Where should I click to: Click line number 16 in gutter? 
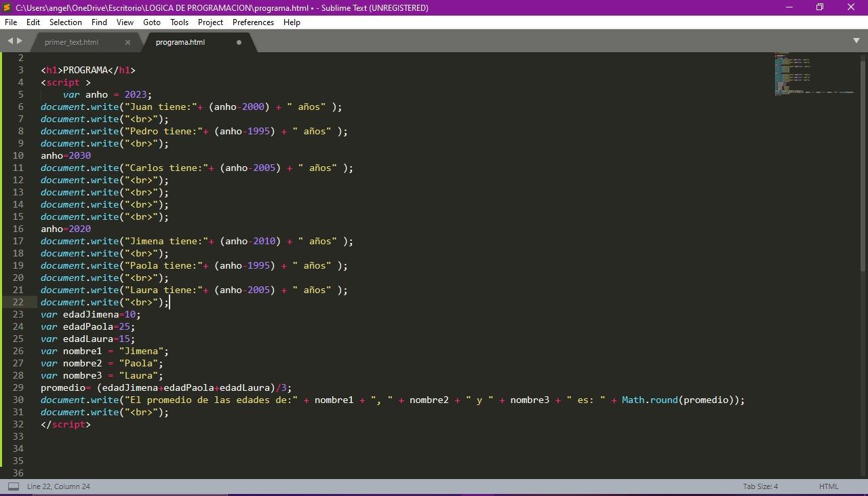[18, 229]
